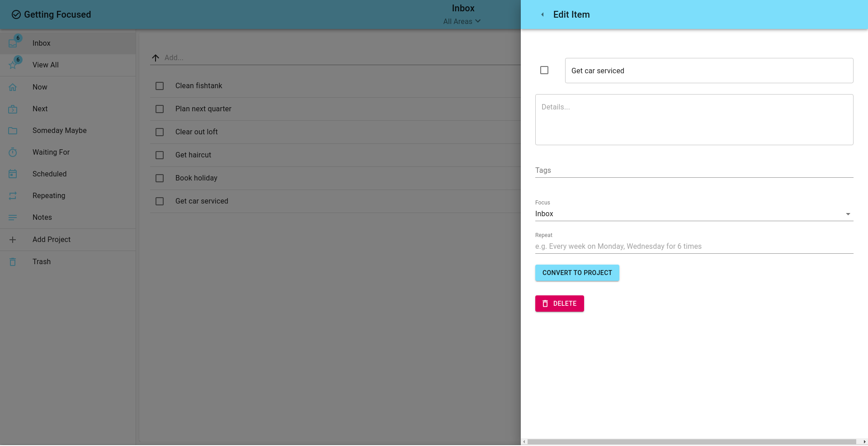Screen dimensions: 868x446
Task: Click left arrow of horizontal scrollbar
Action: click(524, 442)
